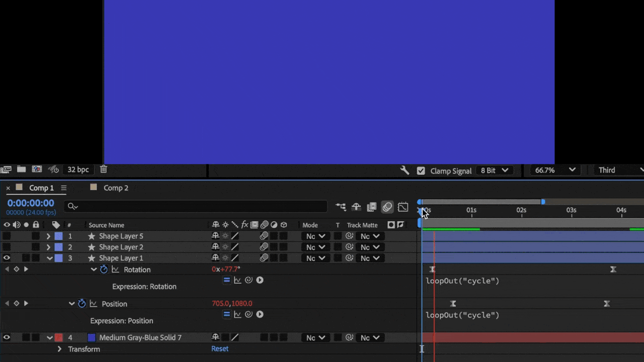Enable Frame Blending for all layers
This screenshot has height=362, width=644.
pos(372,207)
